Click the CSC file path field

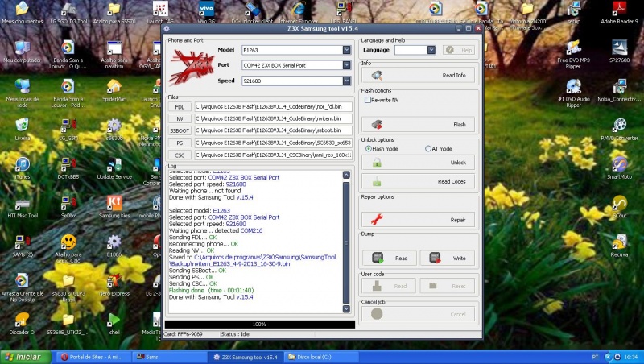(273, 155)
